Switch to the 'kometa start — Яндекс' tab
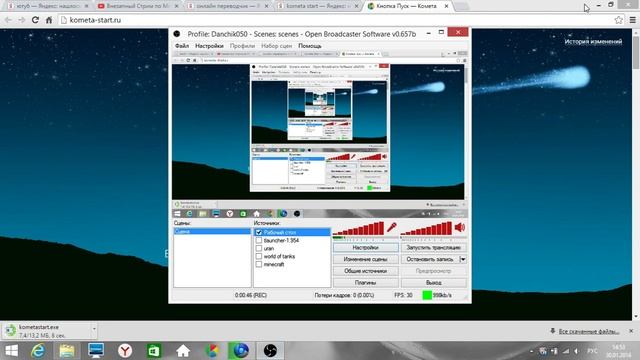Screen dimensions: 640x360 [317, 6]
